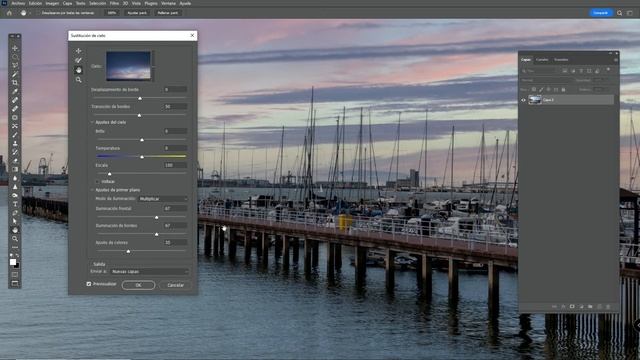Select the Clone Stamp tool
This screenshot has height=360, width=640.
(x=15, y=143)
